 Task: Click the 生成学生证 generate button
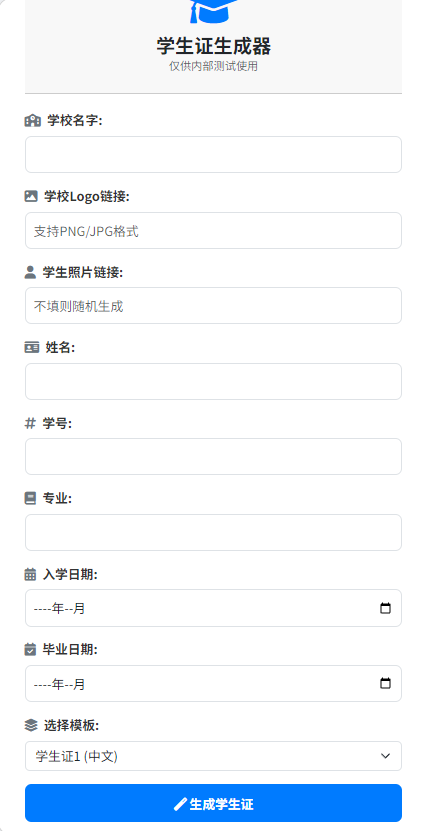point(214,803)
